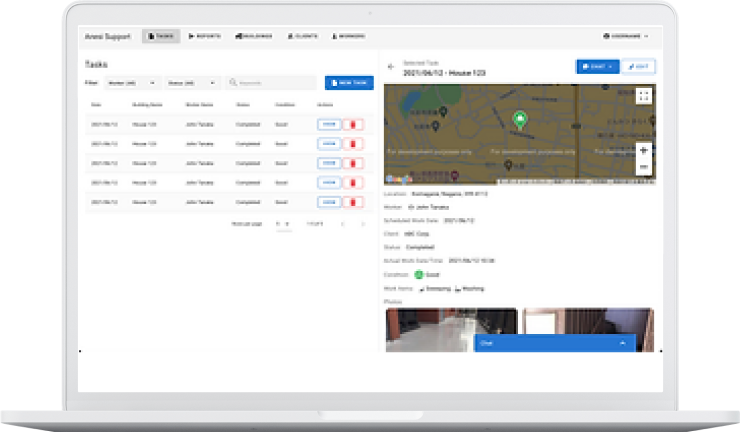
Task: Change the rows per page selector
Action: (283, 224)
